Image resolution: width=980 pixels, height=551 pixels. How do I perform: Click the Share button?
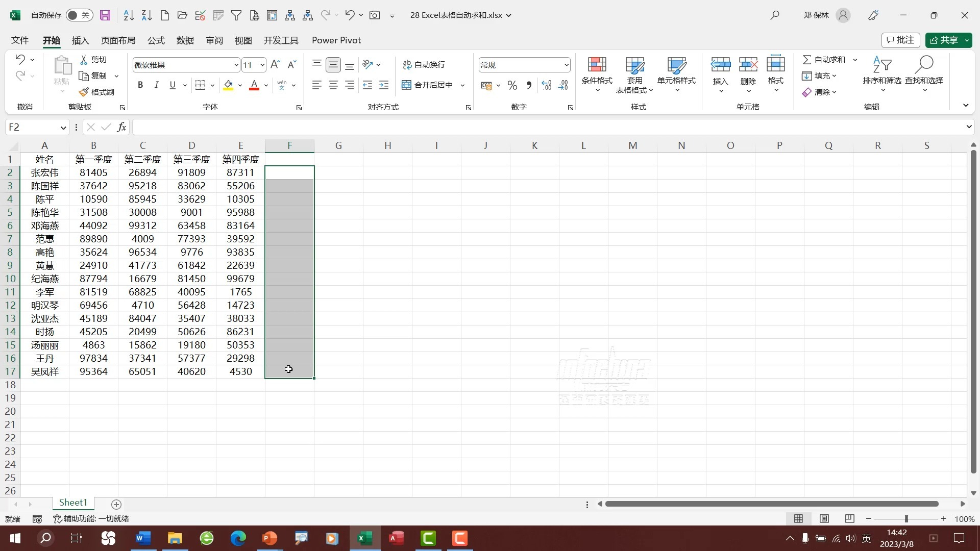(x=944, y=40)
